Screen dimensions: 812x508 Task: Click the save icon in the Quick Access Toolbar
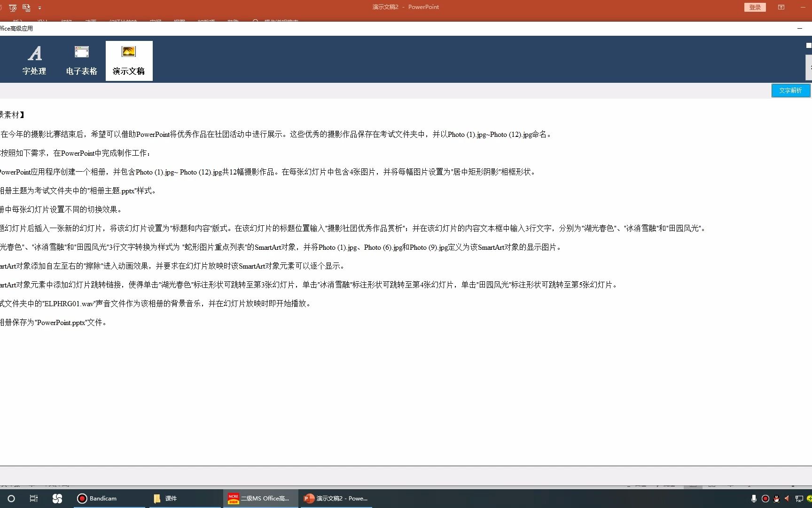[26, 8]
